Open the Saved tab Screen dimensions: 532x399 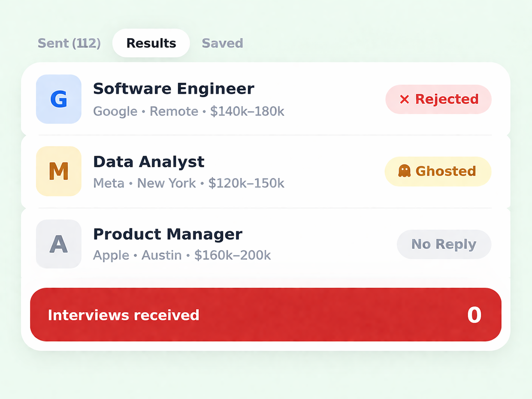[222, 43]
